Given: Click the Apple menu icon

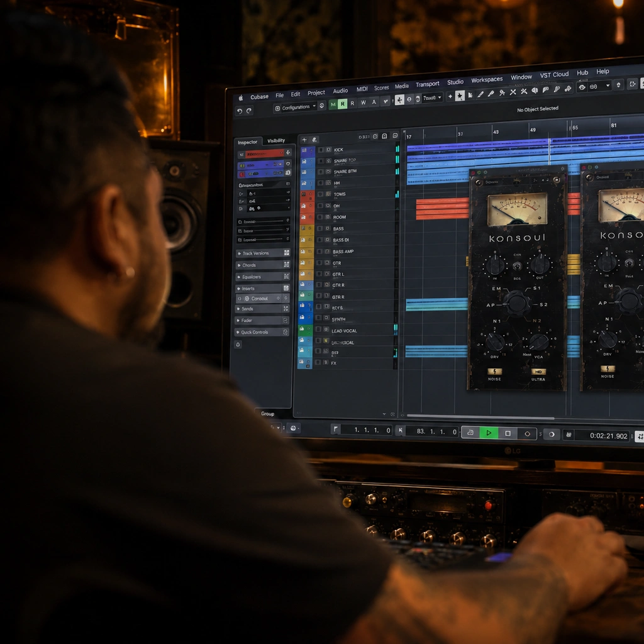Looking at the screenshot, I should (x=241, y=97).
